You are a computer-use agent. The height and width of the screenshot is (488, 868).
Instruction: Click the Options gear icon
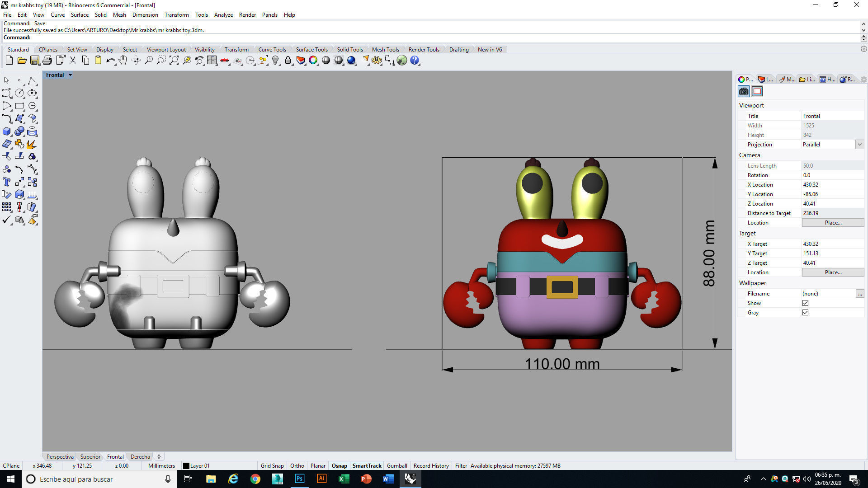pos(377,60)
